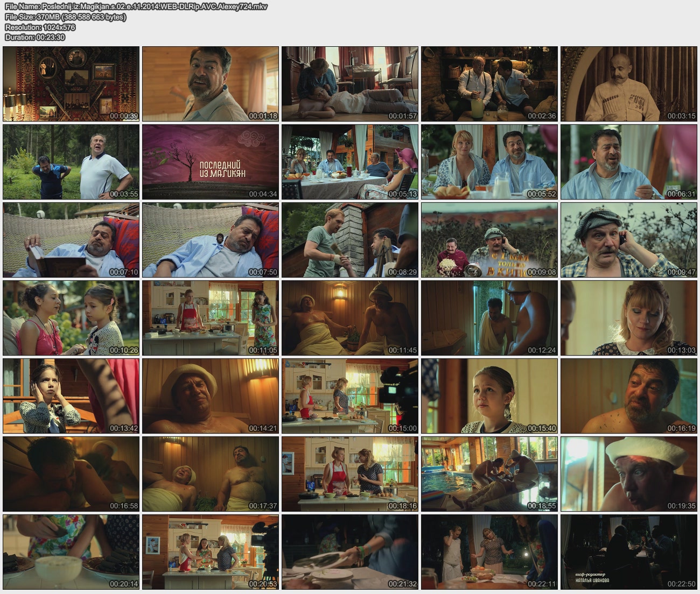700x594 pixels.
Task: Click the crying girl frame at 00:15:40
Action: click(489, 396)
